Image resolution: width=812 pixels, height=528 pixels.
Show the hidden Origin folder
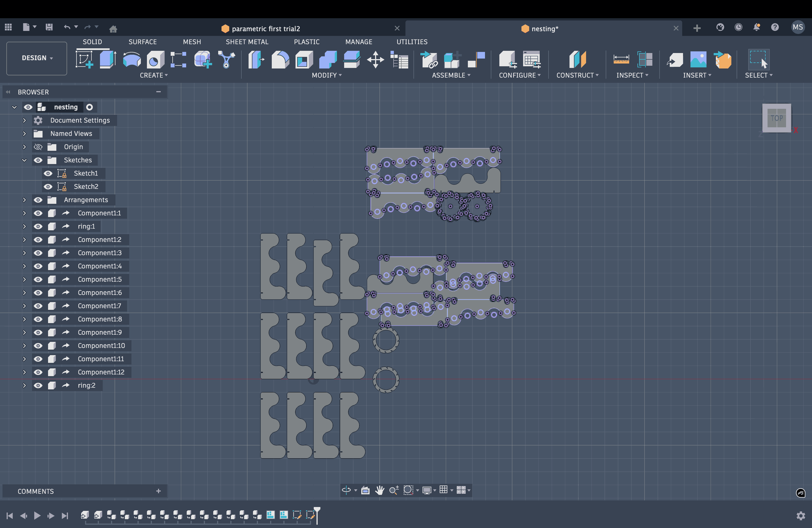38,147
